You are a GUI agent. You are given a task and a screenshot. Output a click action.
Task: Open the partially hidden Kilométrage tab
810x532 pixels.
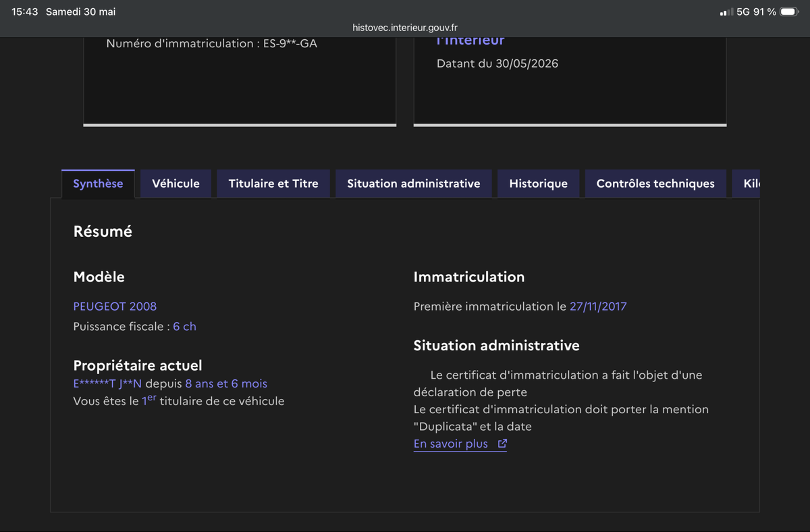747,184
